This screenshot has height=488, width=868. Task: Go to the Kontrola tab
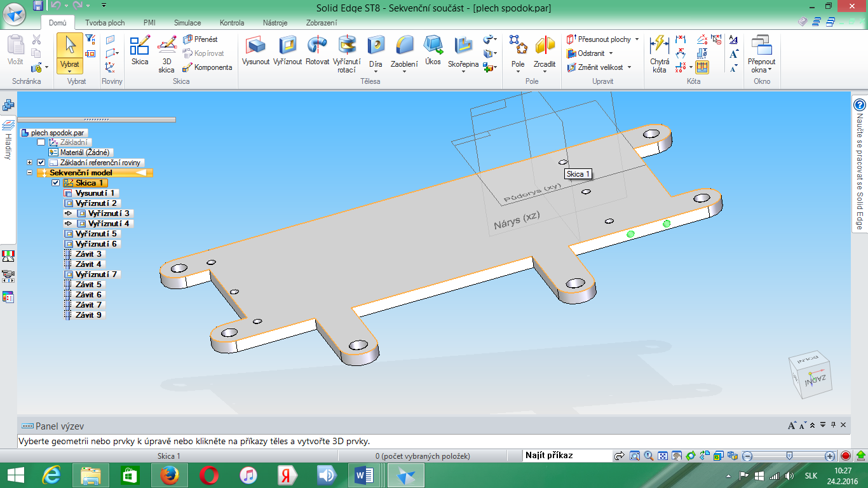[x=232, y=23]
